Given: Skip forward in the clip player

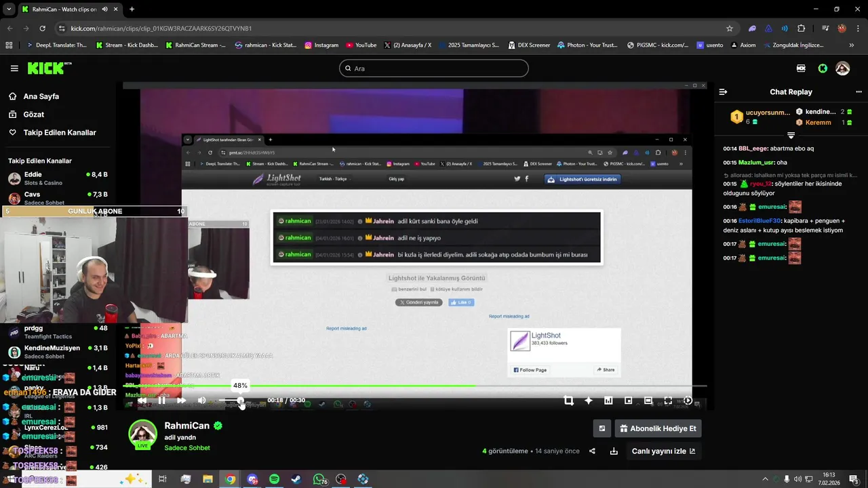Looking at the screenshot, I should pyautogui.click(x=181, y=401).
